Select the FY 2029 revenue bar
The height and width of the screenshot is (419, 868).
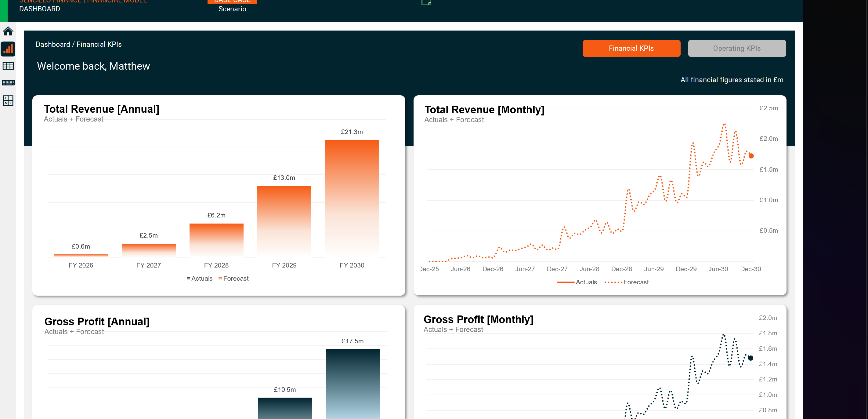coord(284,221)
